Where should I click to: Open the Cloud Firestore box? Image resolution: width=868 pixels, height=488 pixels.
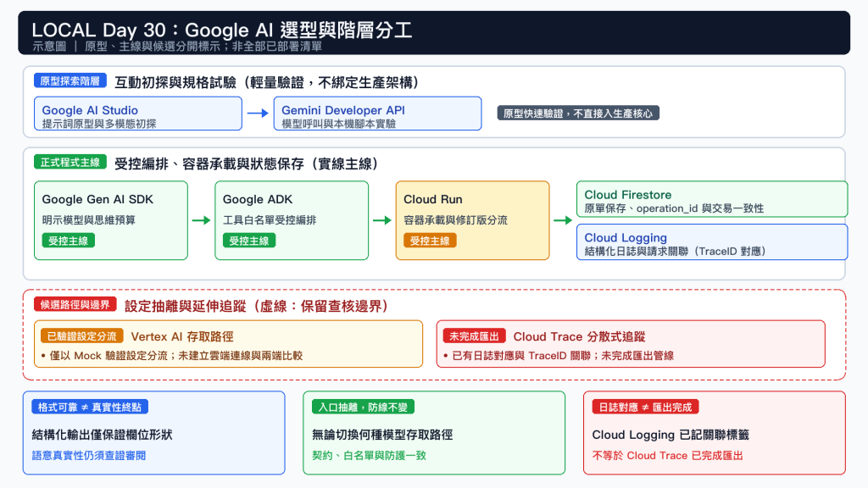712,199
